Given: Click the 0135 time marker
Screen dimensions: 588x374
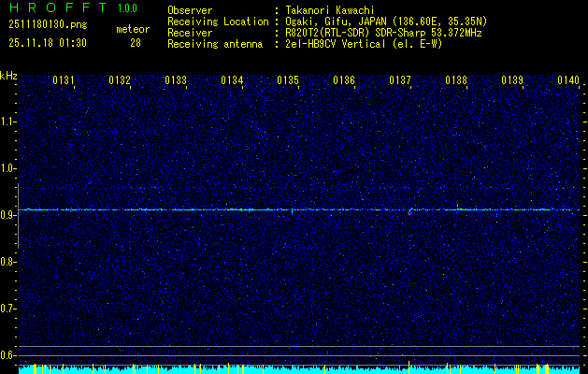Looking at the screenshot, I should [x=288, y=79].
